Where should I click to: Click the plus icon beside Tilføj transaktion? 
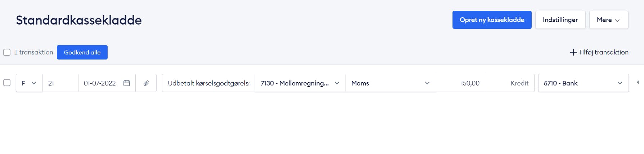tap(573, 52)
